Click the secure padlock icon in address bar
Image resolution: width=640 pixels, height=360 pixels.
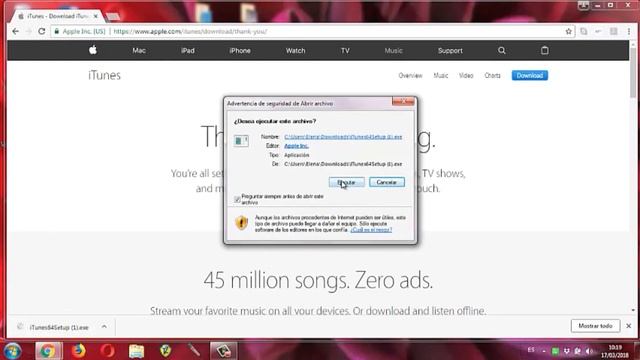[x=57, y=31]
